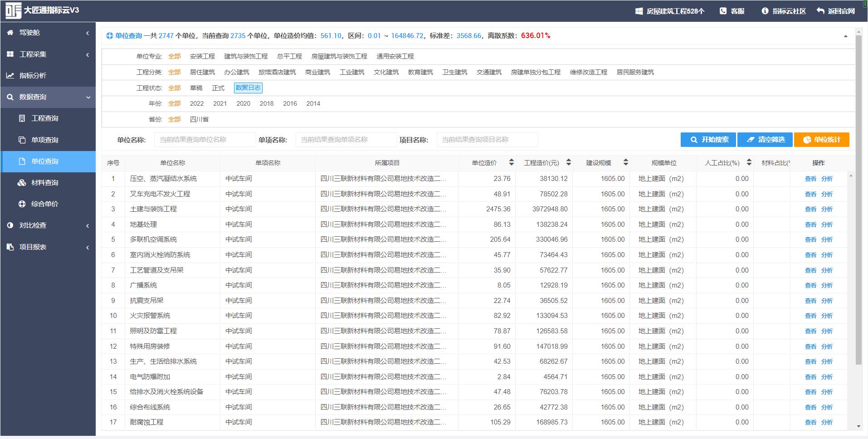
Task: Collapse the 数据查询 menu chevron
Action: click(x=88, y=97)
